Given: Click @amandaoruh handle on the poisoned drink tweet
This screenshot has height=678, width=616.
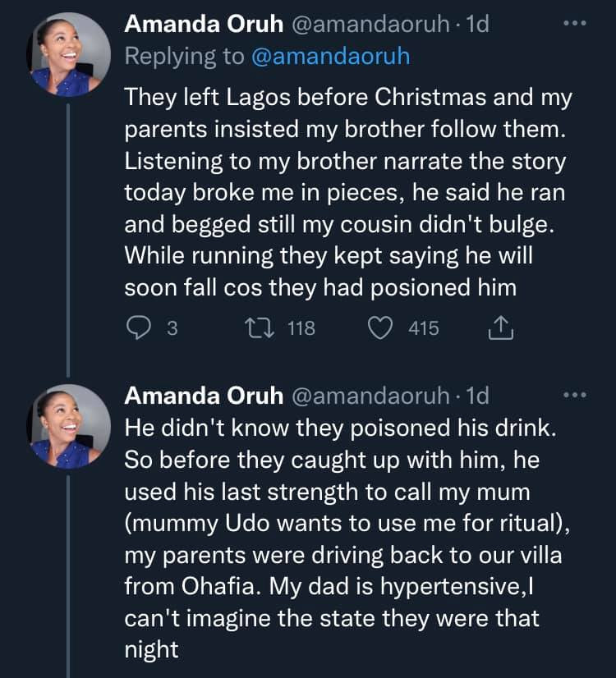Looking at the screenshot, I should tap(370, 396).
